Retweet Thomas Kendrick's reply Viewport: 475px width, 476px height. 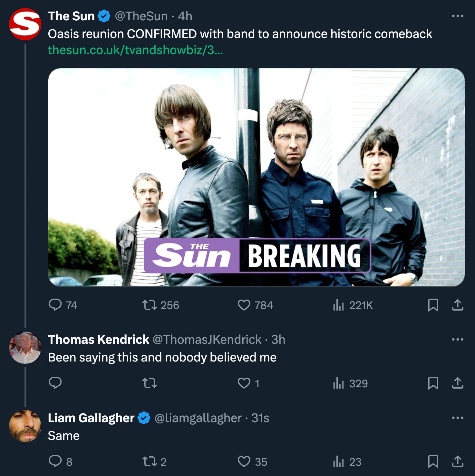tap(150, 383)
